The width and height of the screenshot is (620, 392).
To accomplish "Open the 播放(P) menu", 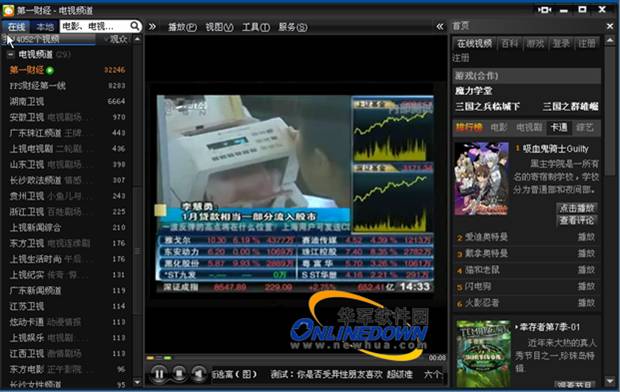I will click(182, 27).
